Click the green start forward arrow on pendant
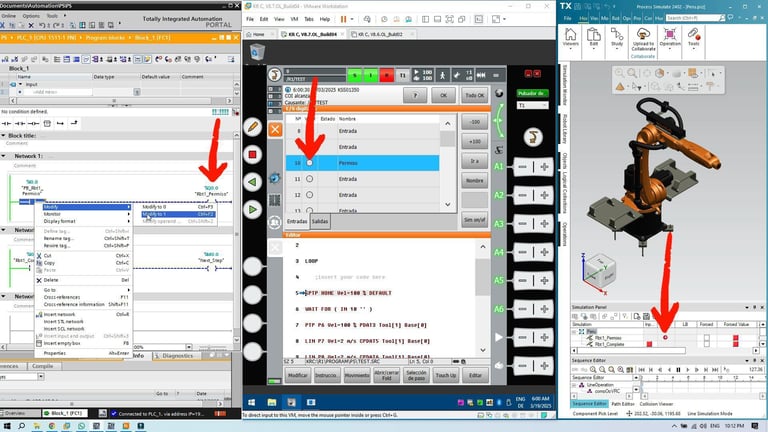Image resolution: width=768 pixels, height=432 pixels. [253, 210]
